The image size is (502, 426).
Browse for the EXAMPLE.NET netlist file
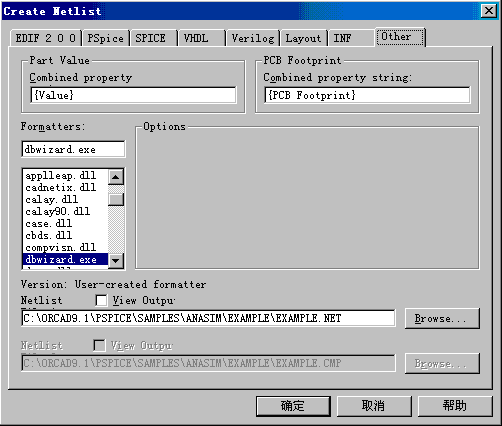(x=442, y=318)
